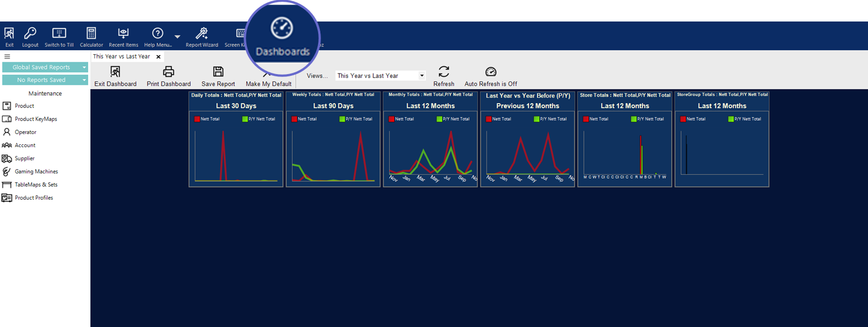Screen dimensions: 868x327
Task: Click red Nett Total swatch in Daily Totals
Action: (197, 119)
